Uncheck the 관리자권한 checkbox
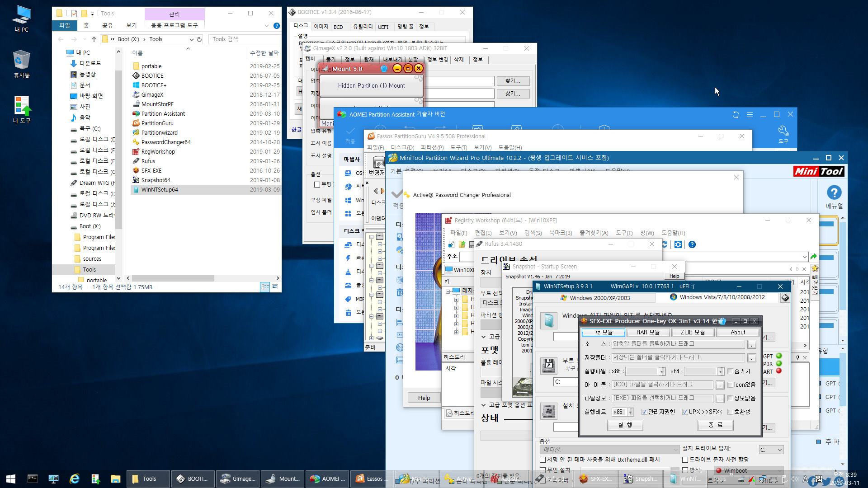Screen dimensions: 868x488 tap(644, 412)
